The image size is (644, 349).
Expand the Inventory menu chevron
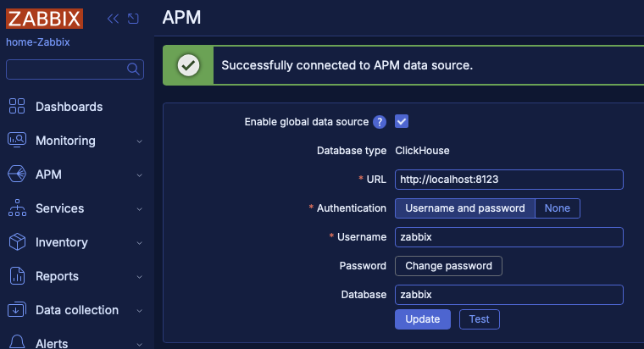pos(140,243)
